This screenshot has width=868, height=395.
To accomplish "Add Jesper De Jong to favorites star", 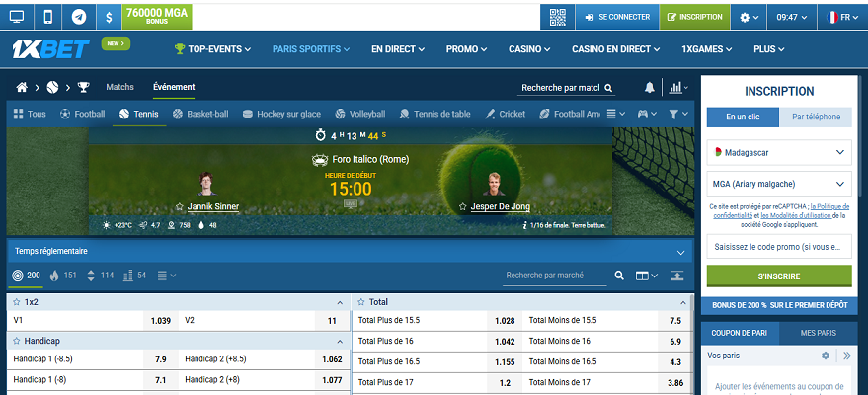I will 463,207.
